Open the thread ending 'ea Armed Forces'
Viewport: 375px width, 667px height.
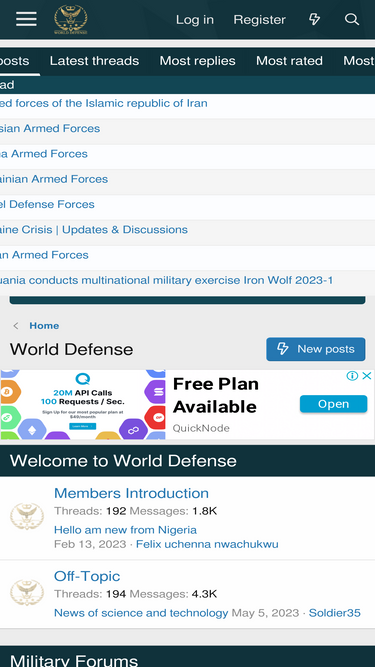tap(44, 154)
